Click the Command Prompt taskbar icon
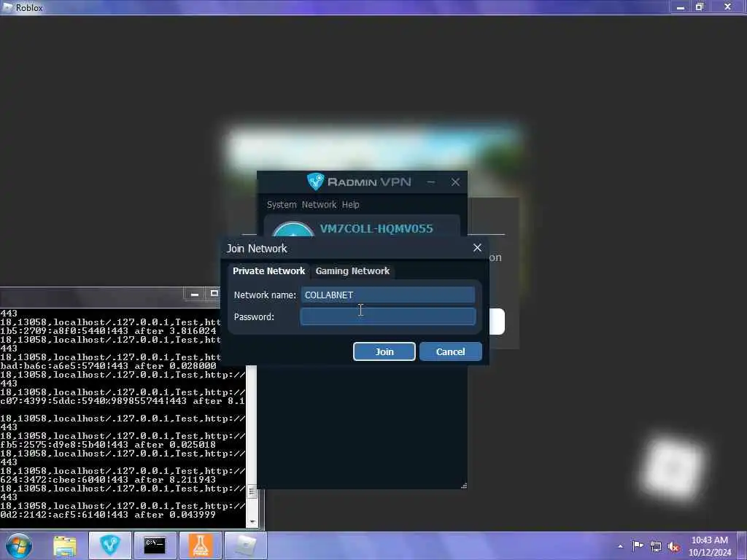Viewport: 747px width, 560px height. point(155,545)
